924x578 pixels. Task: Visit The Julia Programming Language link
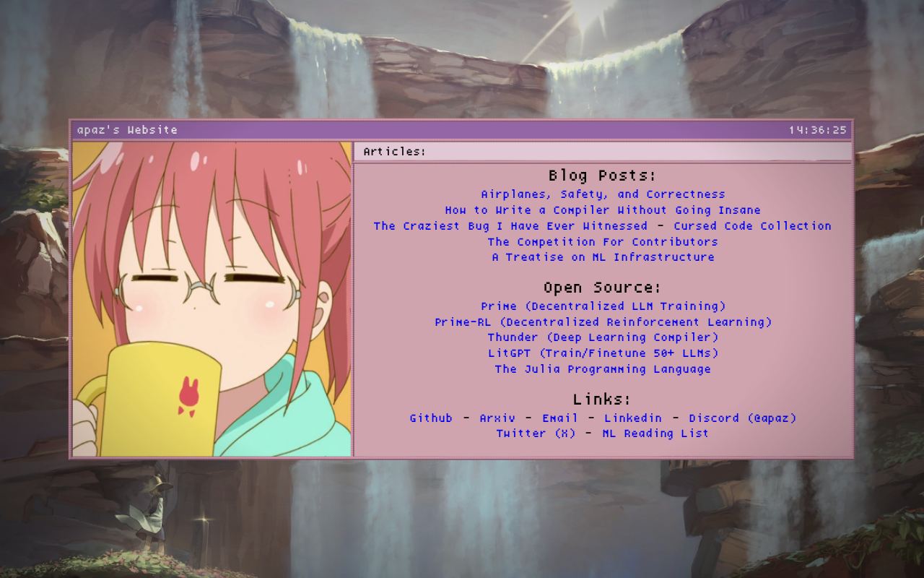click(x=603, y=369)
